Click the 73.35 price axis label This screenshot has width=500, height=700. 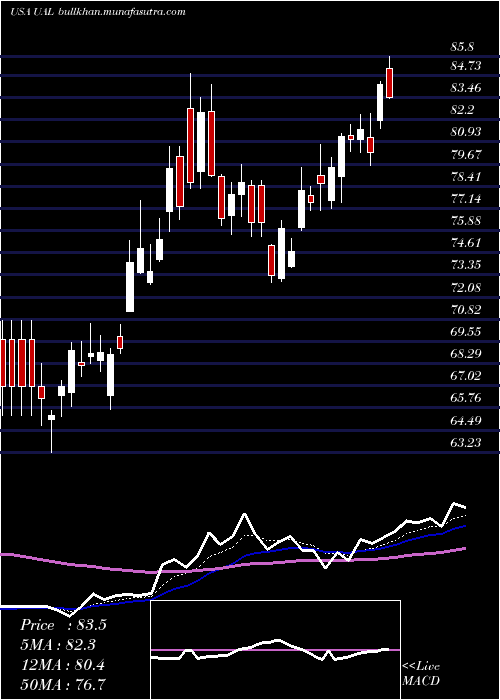(x=466, y=265)
